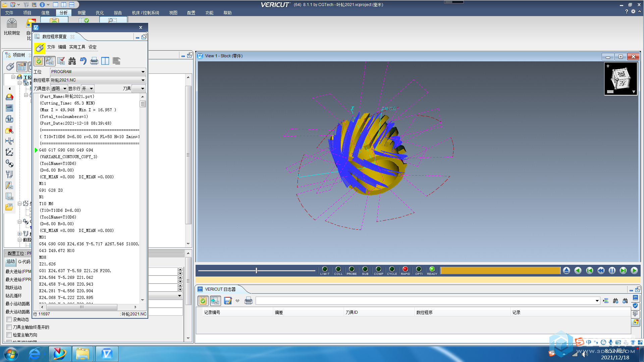Click the Rewind NC program button
Viewport: 644px width, 362px height.
point(589,270)
